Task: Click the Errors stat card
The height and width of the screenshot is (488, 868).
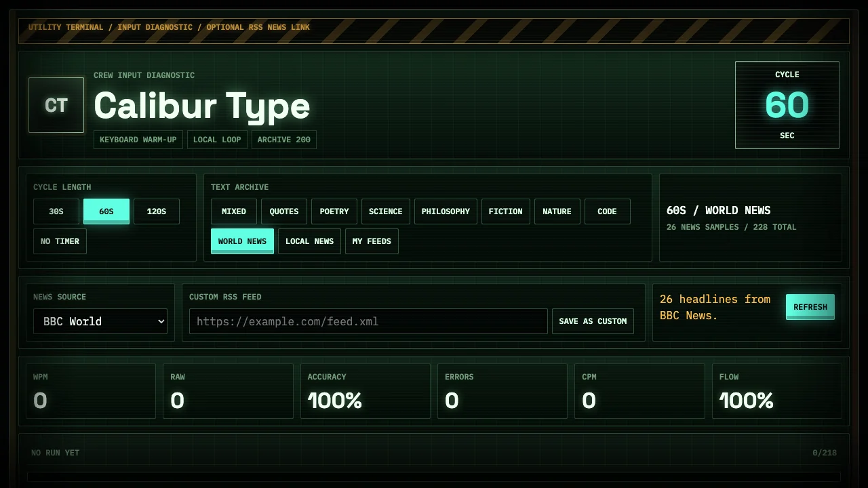Action: pyautogui.click(x=502, y=391)
